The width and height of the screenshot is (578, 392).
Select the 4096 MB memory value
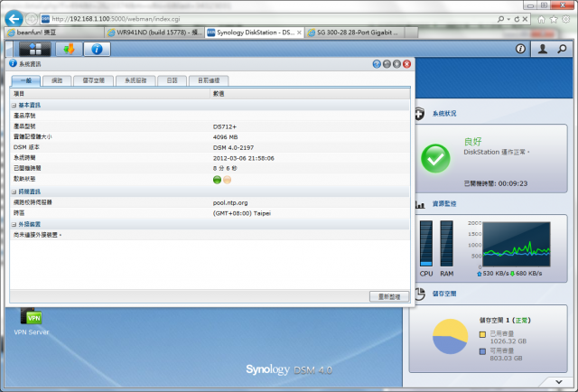click(225, 137)
